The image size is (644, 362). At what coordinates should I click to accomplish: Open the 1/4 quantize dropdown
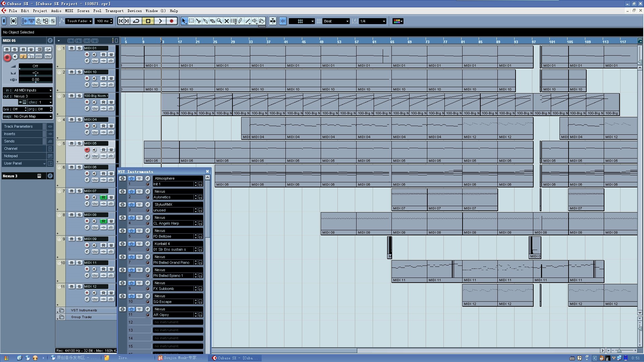pyautogui.click(x=372, y=21)
